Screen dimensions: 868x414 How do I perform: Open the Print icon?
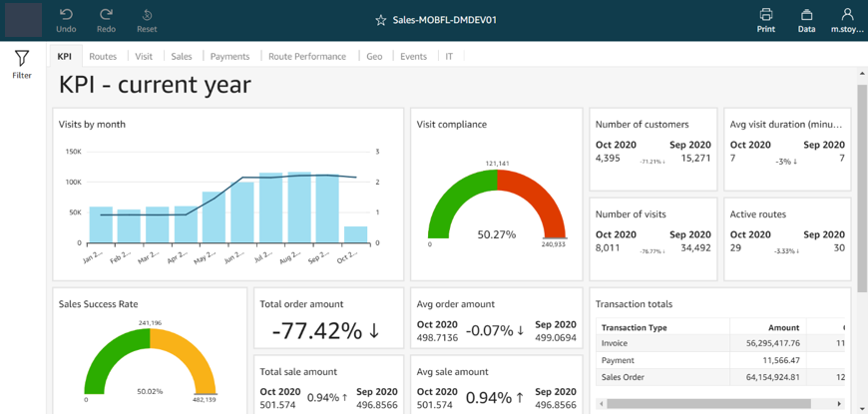point(765,15)
